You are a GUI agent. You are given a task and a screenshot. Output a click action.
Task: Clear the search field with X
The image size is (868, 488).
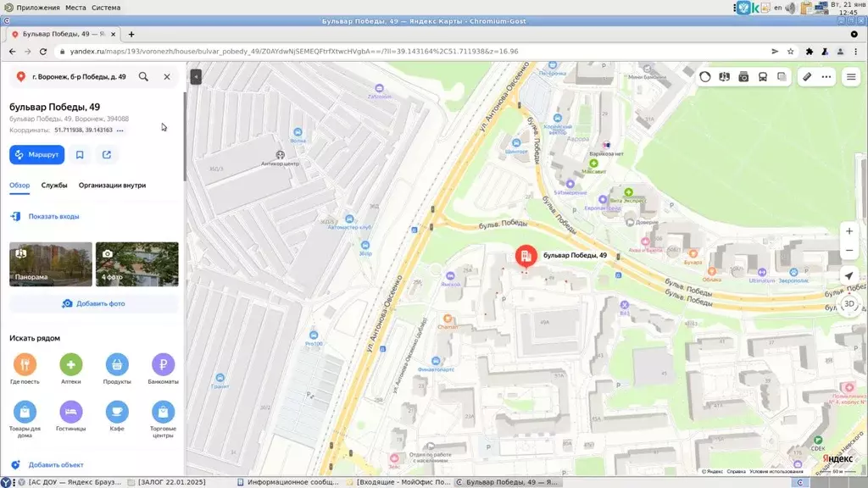pos(167,77)
